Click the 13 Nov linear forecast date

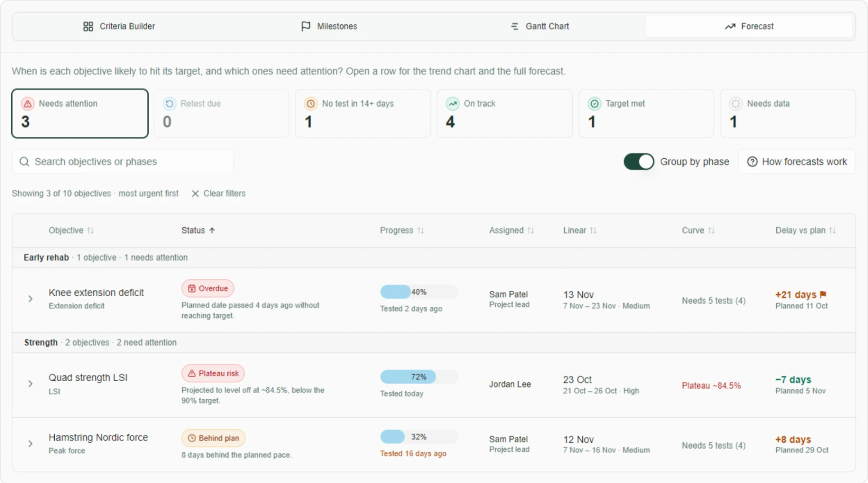[578, 295]
